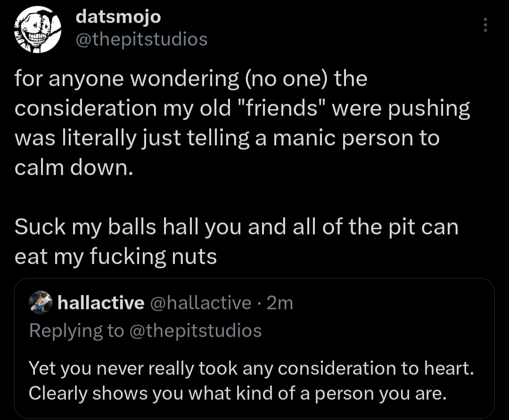
Task: Tap the 2m timestamp on quoted post
Action: tap(280, 303)
